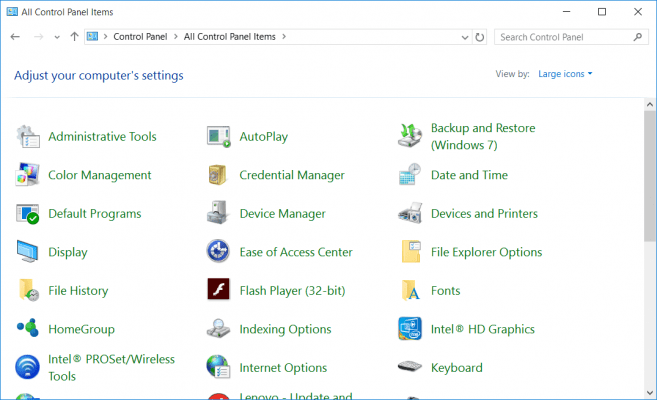Expand the recent locations dropdown arrow
The height and width of the screenshot is (400, 657).
57,37
